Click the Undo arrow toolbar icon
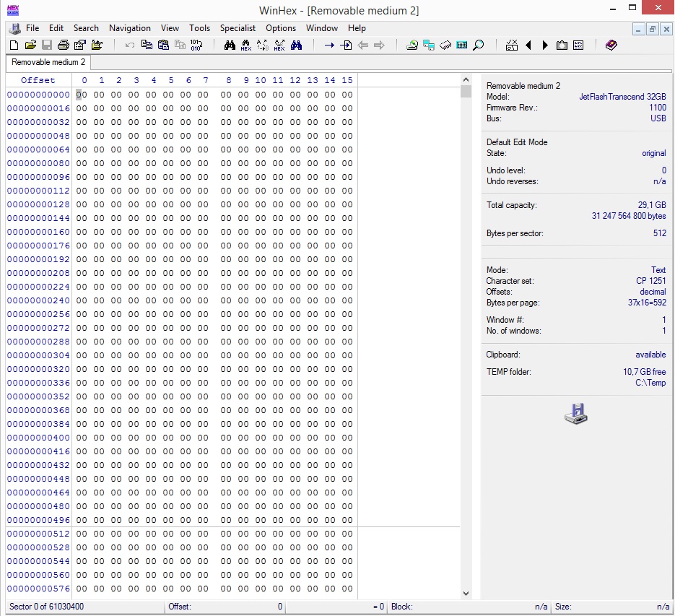The image size is (675, 616). coord(129,45)
